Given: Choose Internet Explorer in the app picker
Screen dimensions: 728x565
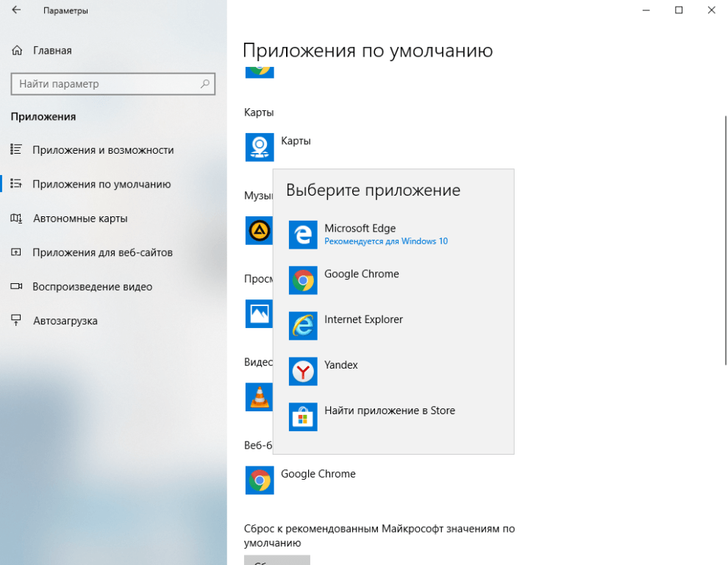Looking at the screenshot, I should click(x=393, y=326).
